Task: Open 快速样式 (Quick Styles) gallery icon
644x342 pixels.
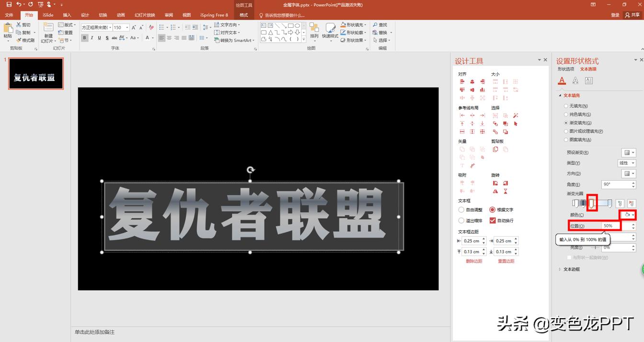Action: 331,28
